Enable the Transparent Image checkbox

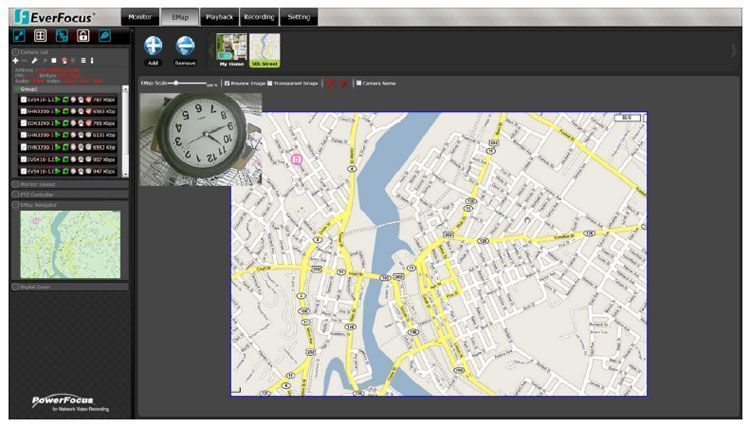(270, 83)
